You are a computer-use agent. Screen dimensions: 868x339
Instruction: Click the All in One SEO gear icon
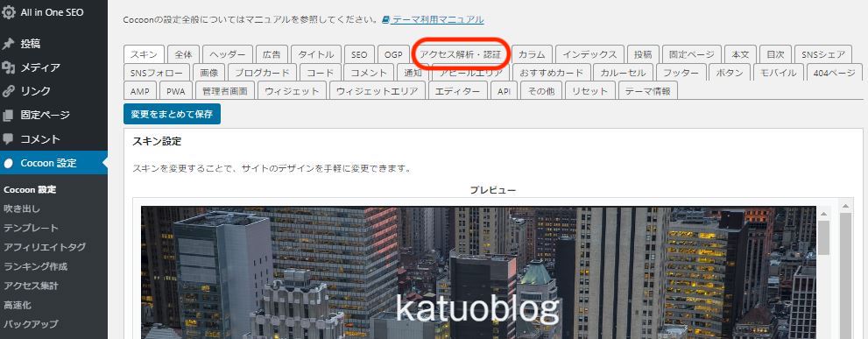click(8, 12)
